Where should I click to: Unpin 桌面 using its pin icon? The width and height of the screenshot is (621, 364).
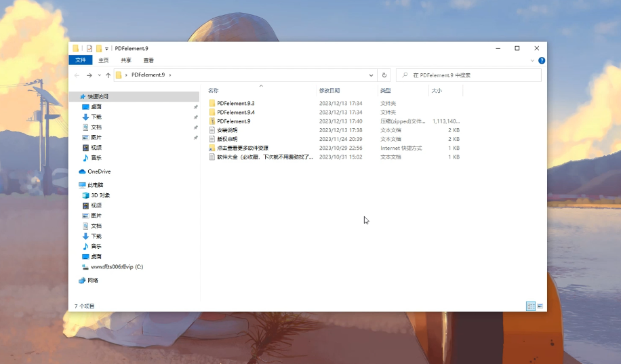[x=196, y=107]
